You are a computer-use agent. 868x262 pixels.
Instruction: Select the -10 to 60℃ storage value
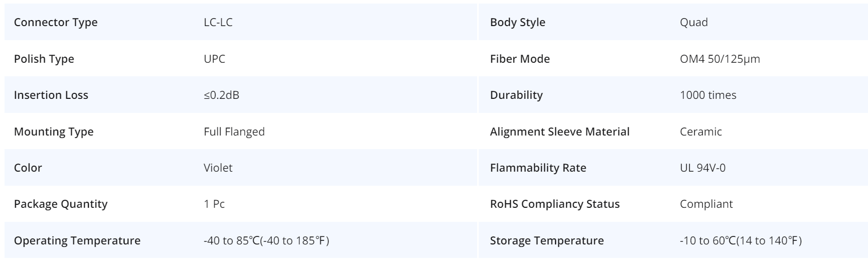pos(740,240)
